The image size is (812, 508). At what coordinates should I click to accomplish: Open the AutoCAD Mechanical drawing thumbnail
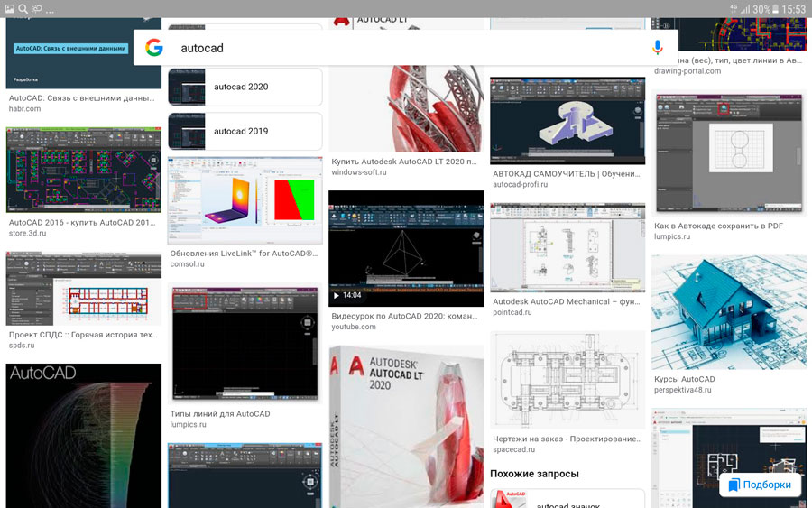point(567,247)
